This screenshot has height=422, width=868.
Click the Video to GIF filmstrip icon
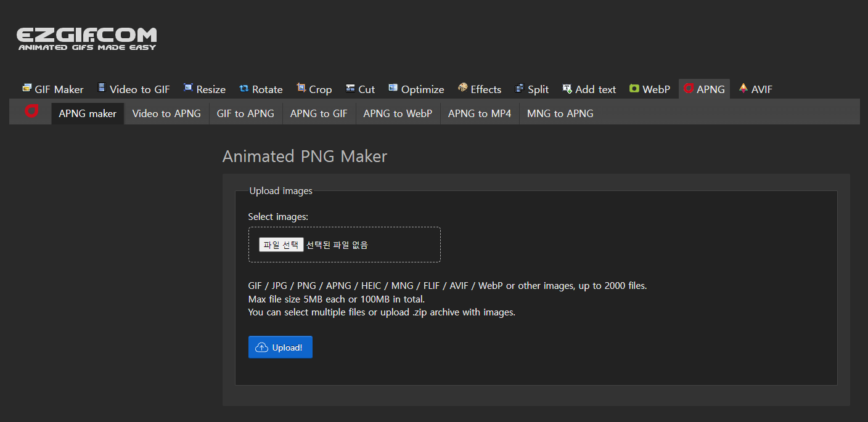click(102, 88)
